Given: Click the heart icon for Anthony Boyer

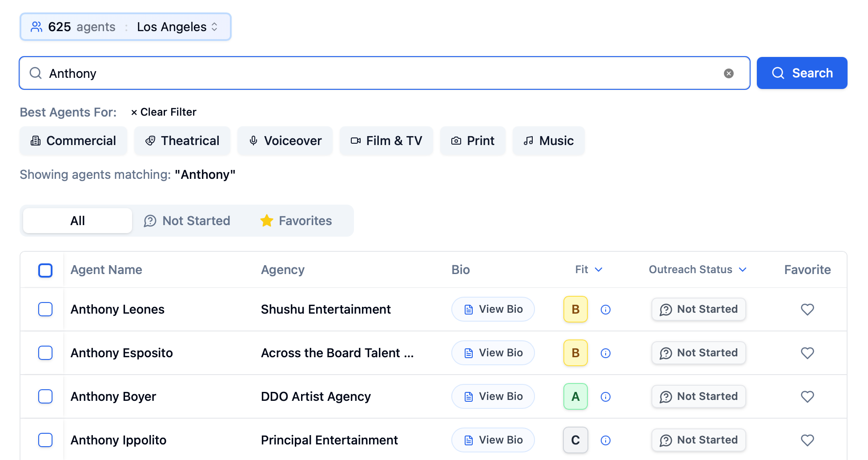Looking at the screenshot, I should point(807,396).
